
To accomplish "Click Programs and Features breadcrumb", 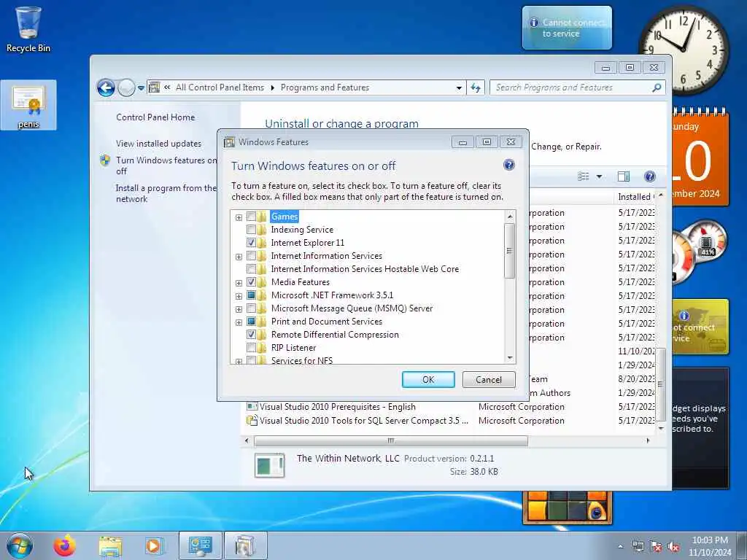I will (325, 87).
